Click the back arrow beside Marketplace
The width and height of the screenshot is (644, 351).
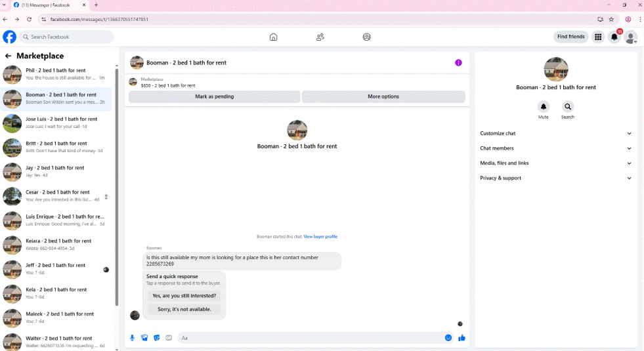(8, 56)
